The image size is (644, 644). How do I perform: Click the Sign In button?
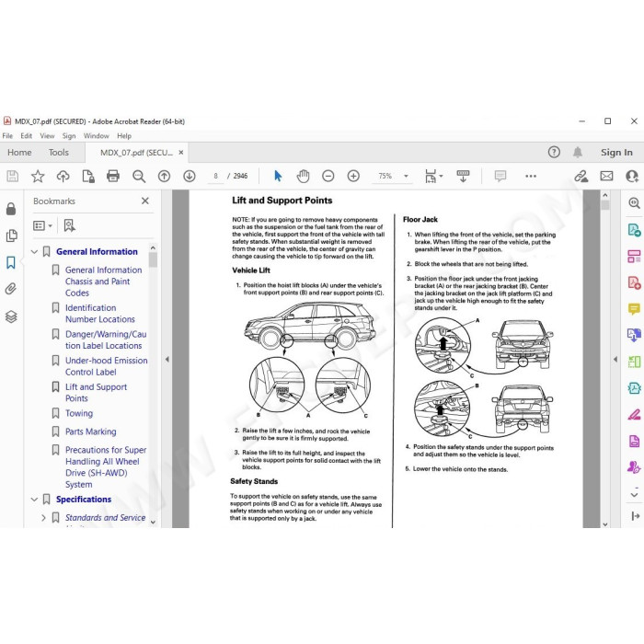(x=616, y=153)
